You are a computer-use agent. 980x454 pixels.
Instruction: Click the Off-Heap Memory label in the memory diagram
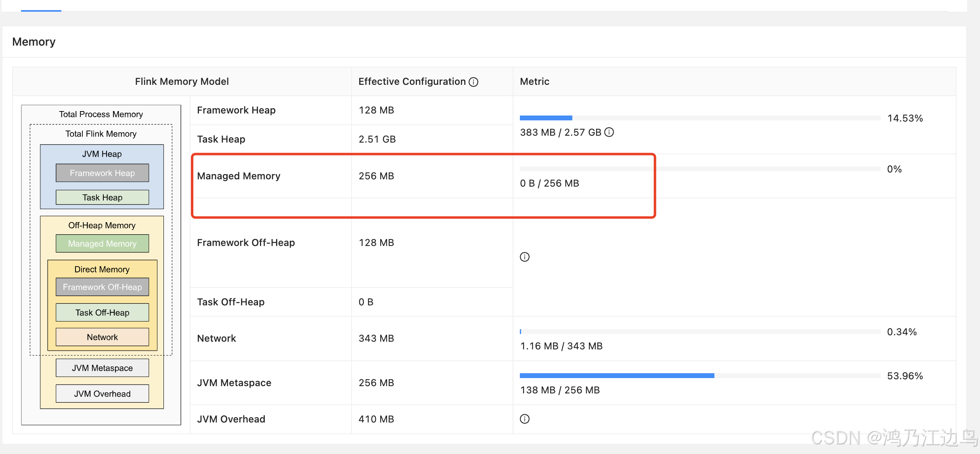[x=102, y=225]
